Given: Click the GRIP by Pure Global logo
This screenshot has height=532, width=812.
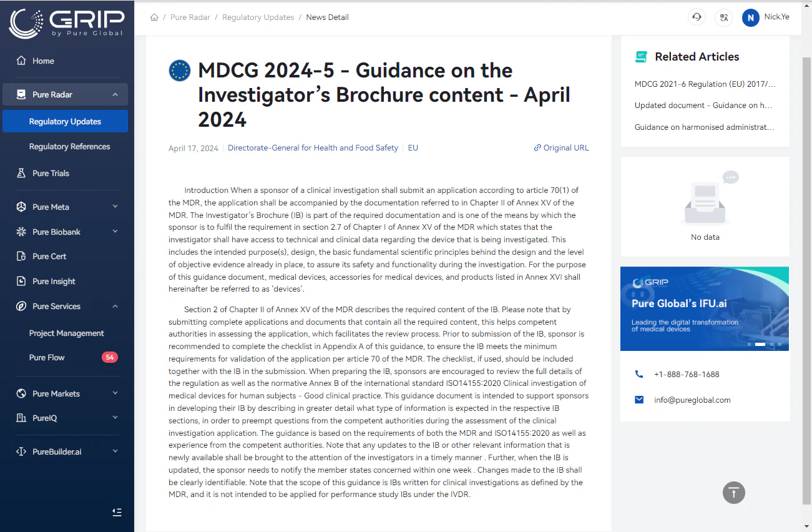Looking at the screenshot, I should click(x=66, y=24).
